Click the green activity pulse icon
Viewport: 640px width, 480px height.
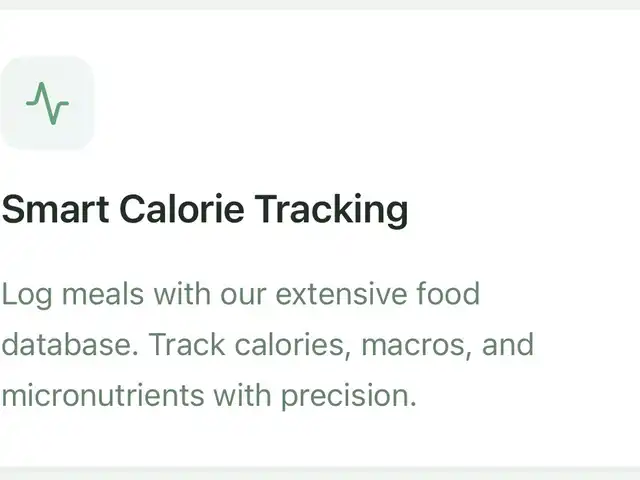(47, 103)
